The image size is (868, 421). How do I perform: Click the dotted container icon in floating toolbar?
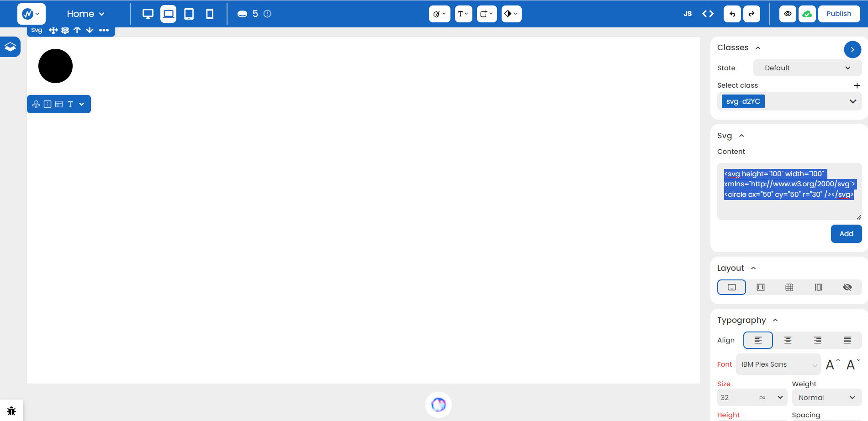click(48, 104)
